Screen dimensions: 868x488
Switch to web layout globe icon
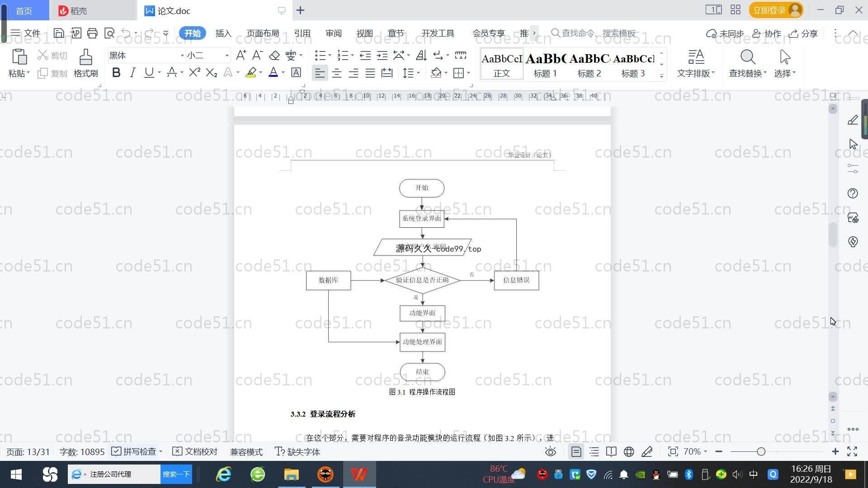pos(629,451)
